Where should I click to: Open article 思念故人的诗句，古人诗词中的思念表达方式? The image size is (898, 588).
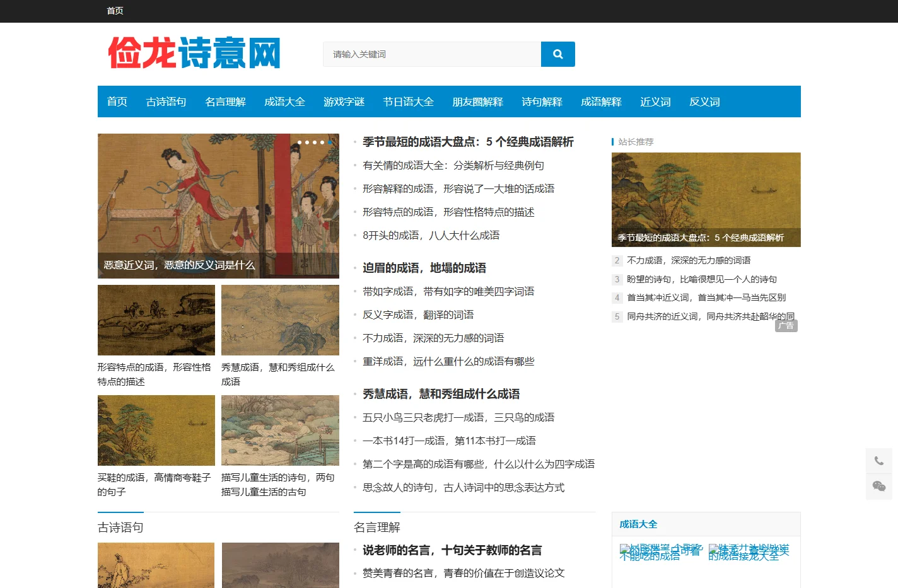(x=464, y=487)
